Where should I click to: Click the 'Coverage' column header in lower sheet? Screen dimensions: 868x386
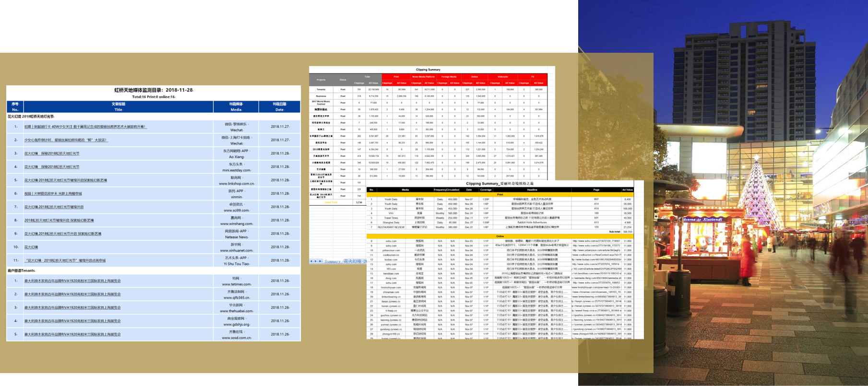click(486, 190)
